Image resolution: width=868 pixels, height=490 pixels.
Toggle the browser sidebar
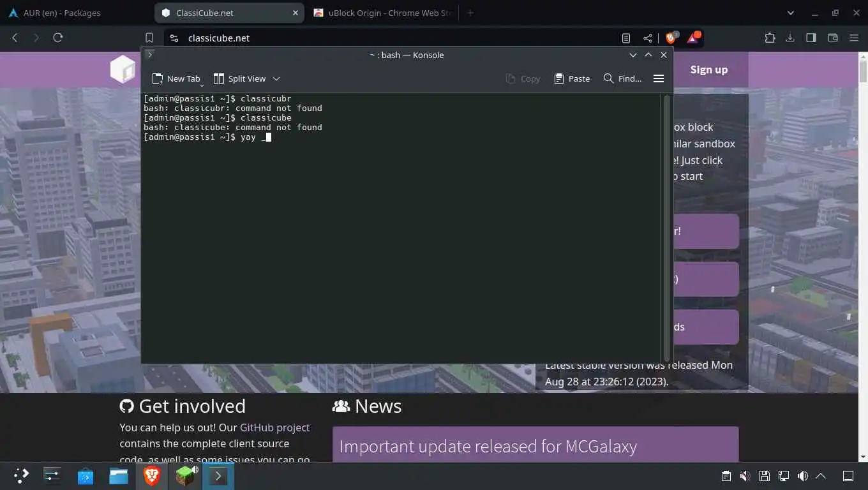pos(811,38)
